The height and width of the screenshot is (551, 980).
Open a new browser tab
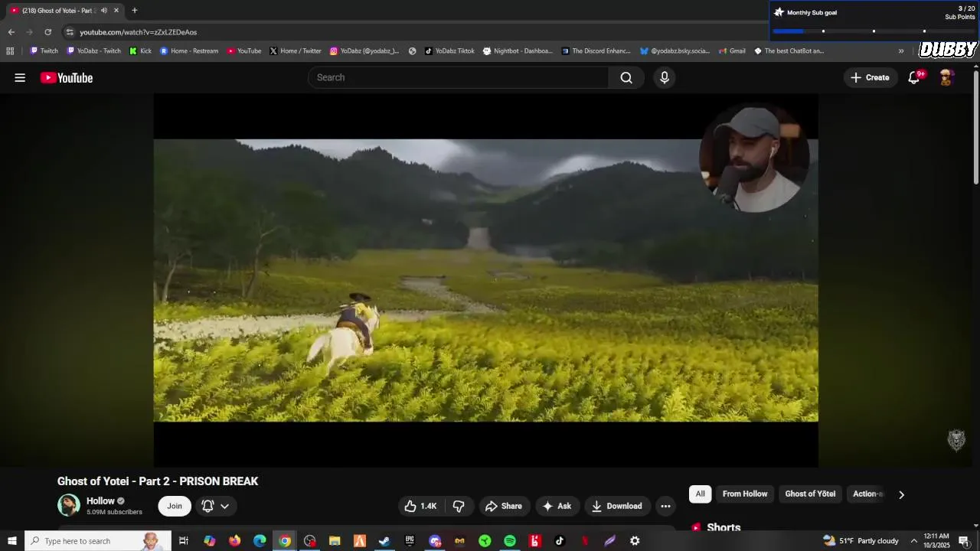pyautogui.click(x=135, y=11)
